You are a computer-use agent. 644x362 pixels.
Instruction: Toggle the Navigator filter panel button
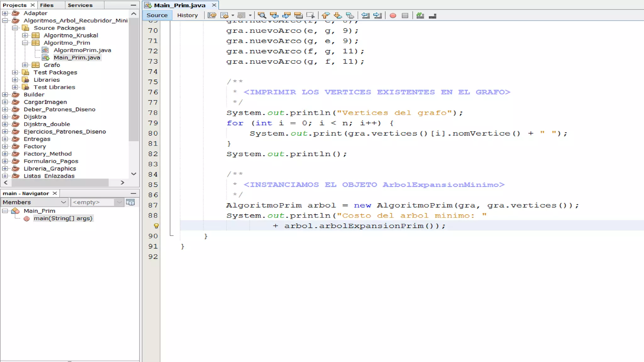point(130,202)
